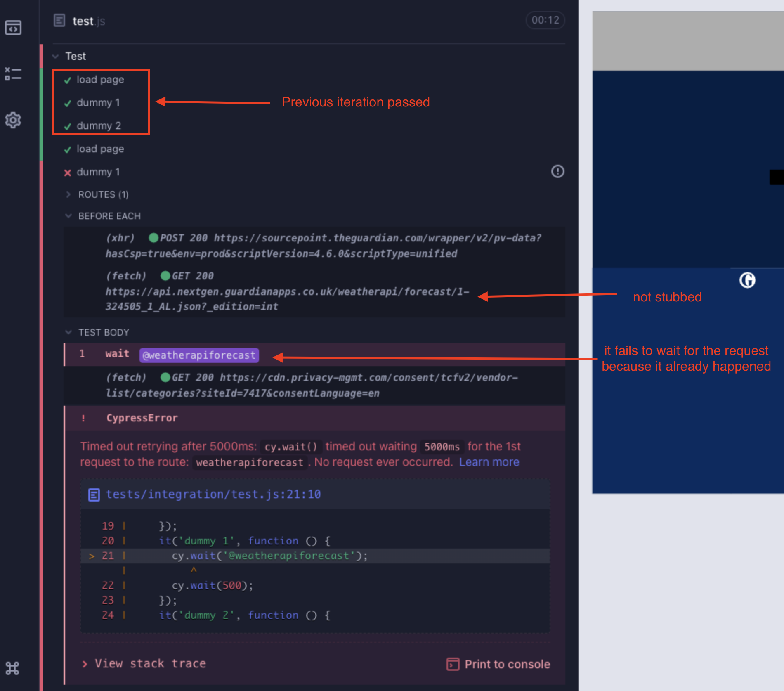Click green status dot of privacy-mgmt GET 200

pyautogui.click(x=165, y=377)
